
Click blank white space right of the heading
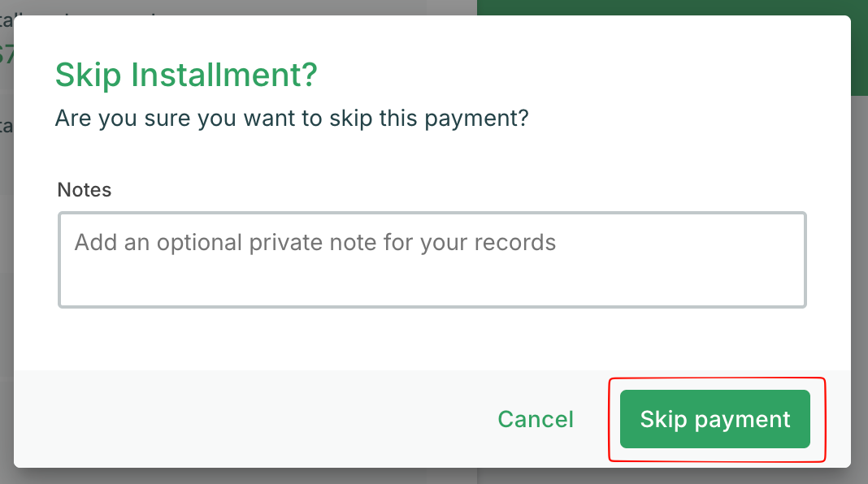(569, 76)
